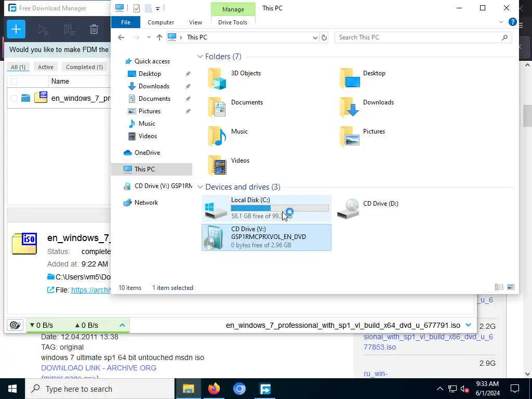
Task: Collapse Devices and drives (3) group
Action: point(200,187)
